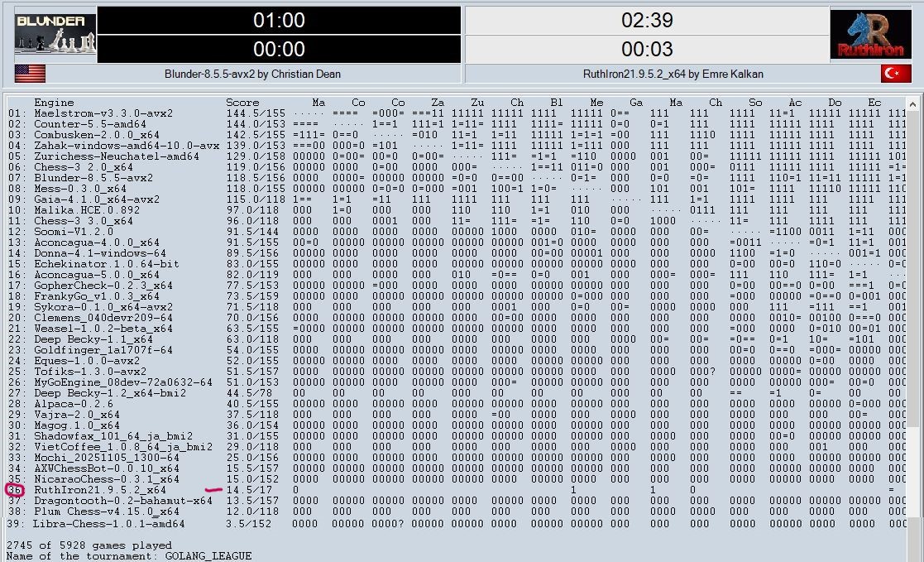
Task: Select the Dragontooth-0.2-bahamut-x64 row
Action: point(457,501)
